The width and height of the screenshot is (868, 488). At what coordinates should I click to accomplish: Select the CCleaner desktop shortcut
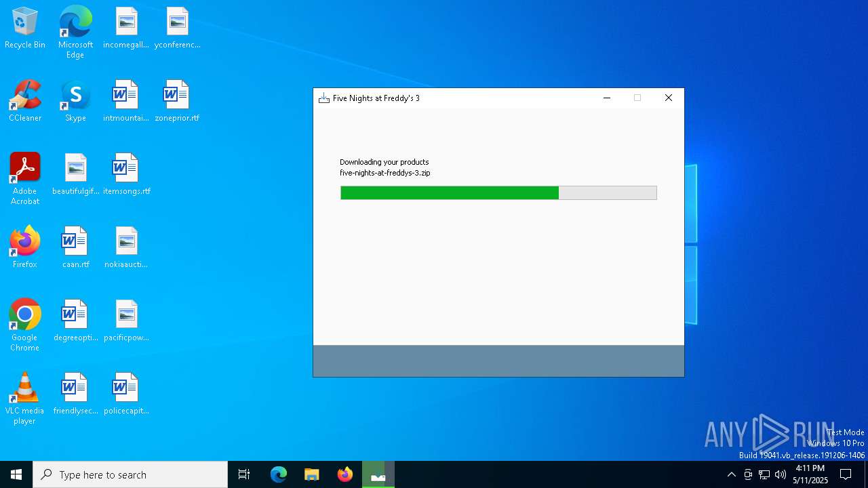click(x=25, y=102)
